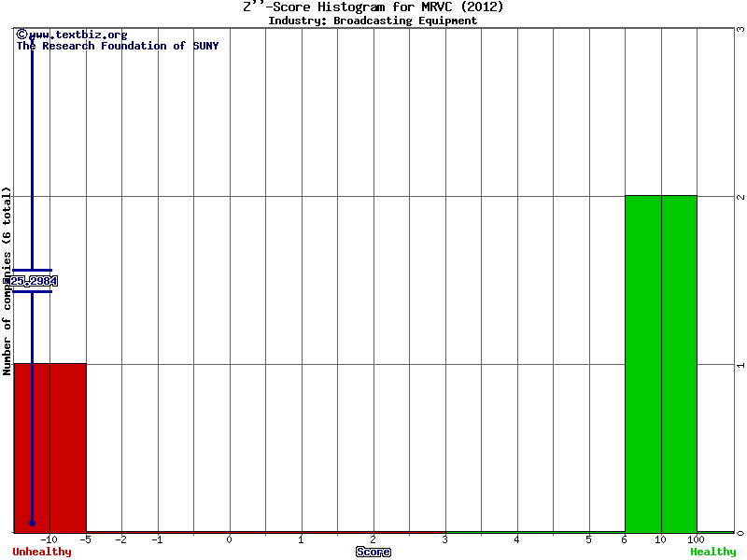
Task: Click the green bar between 6 and 10
Action: [643, 364]
